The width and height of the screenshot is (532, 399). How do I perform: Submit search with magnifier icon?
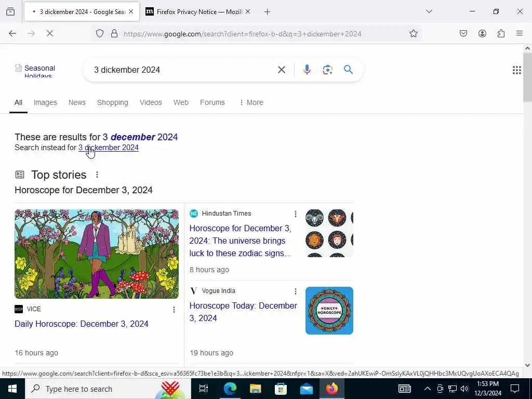click(348, 70)
